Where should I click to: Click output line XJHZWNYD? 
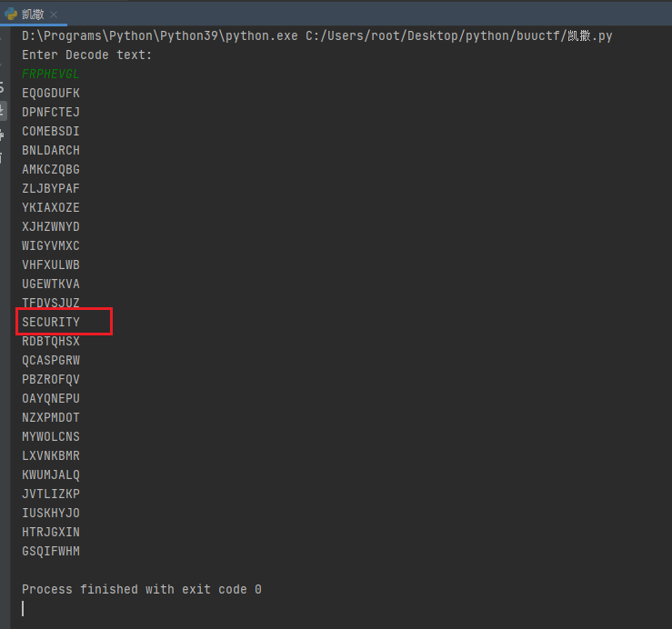point(51,226)
